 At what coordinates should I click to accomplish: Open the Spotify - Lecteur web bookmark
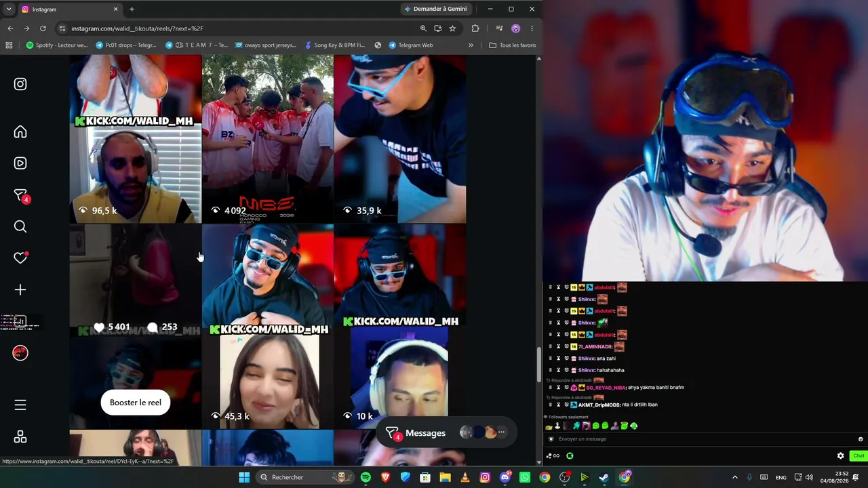click(57, 45)
